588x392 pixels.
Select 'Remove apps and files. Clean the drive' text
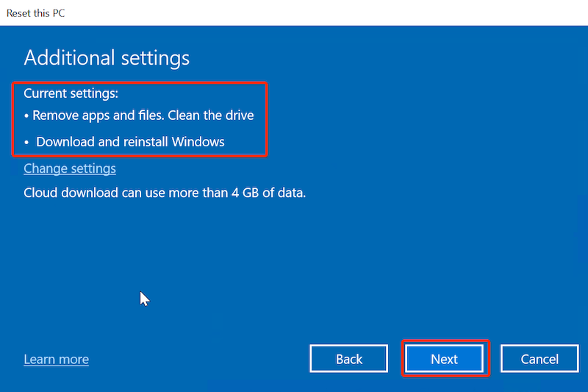(x=143, y=115)
